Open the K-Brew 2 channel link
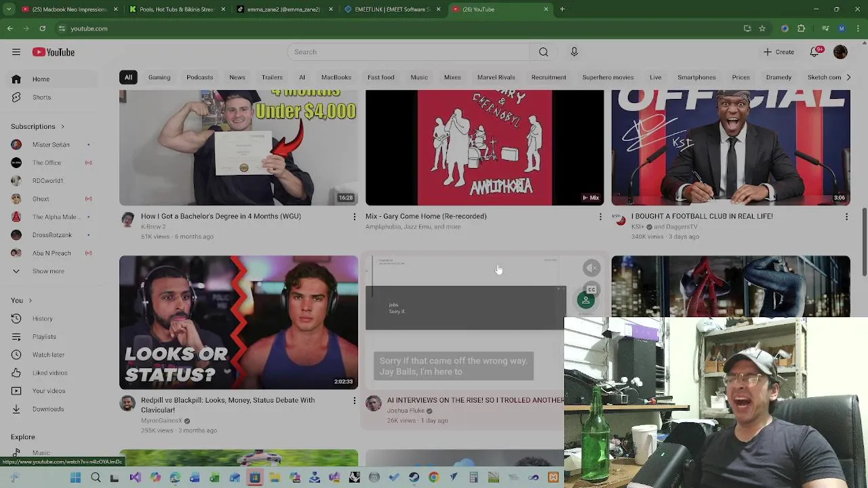The image size is (868, 488). point(153,227)
